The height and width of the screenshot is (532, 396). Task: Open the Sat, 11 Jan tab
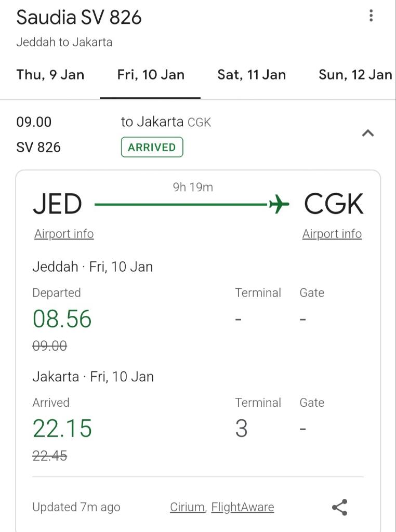pyautogui.click(x=252, y=75)
